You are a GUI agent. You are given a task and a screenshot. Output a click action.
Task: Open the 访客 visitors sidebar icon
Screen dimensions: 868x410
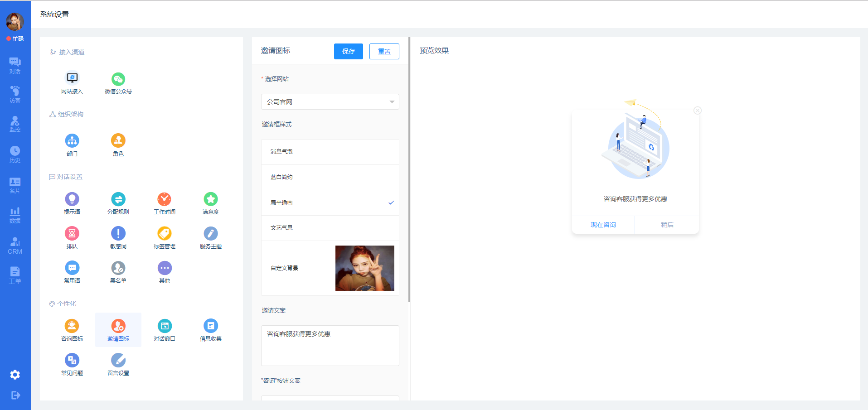[x=15, y=95]
